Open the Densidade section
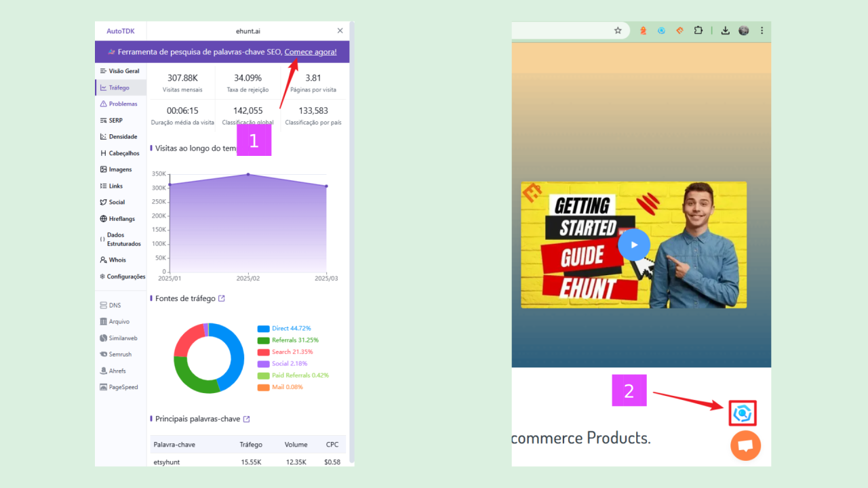The height and width of the screenshot is (488, 868). pyautogui.click(x=120, y=136)
